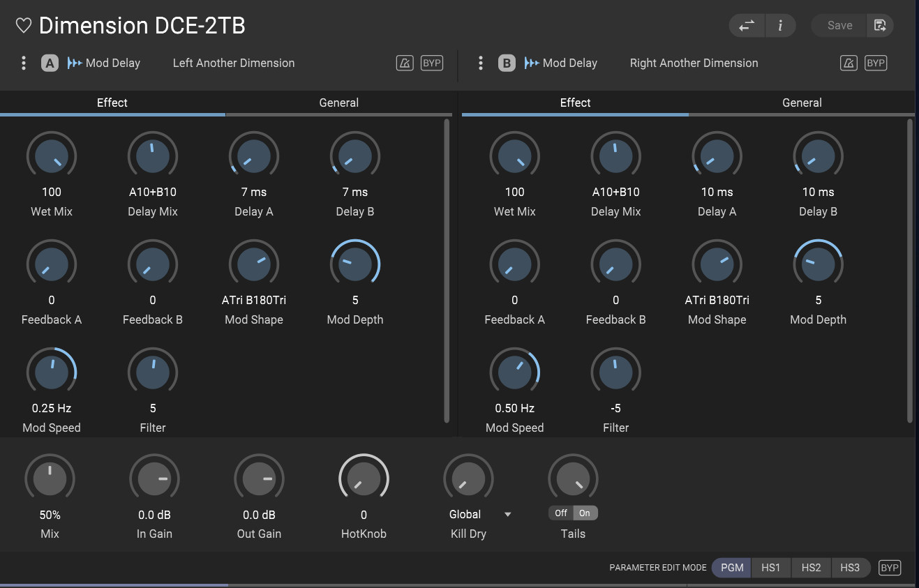This screenshot has height=588, width=919.
Task: Switch Tails to Off
Action: coord(561,513)
